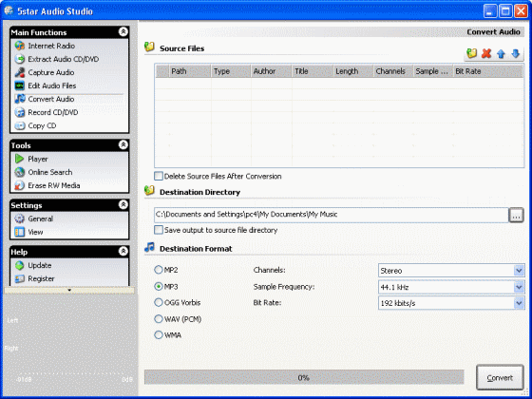Select the WMA format option
The height and width of the screenshot is (399, 532).
click(x=159, y=334)
